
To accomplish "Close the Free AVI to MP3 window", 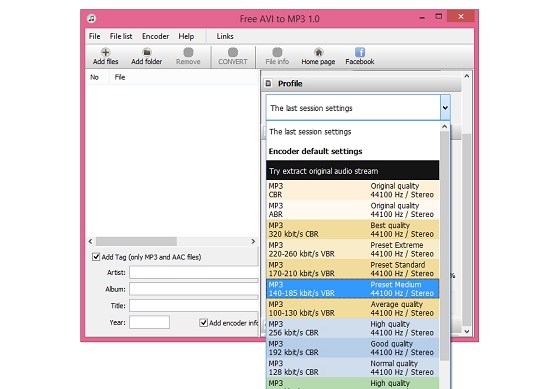I will pos(461,16).
